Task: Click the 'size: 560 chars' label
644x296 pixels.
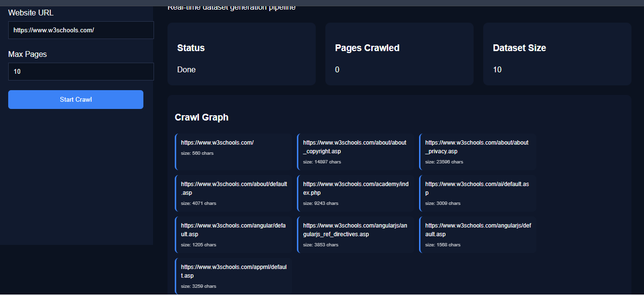Action: coord(197,153)
